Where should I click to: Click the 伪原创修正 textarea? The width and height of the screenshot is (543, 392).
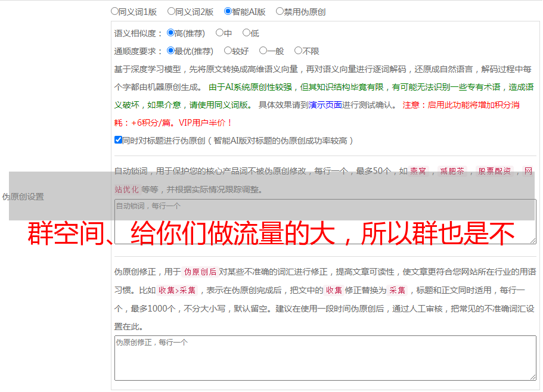(x=325, y=358)
